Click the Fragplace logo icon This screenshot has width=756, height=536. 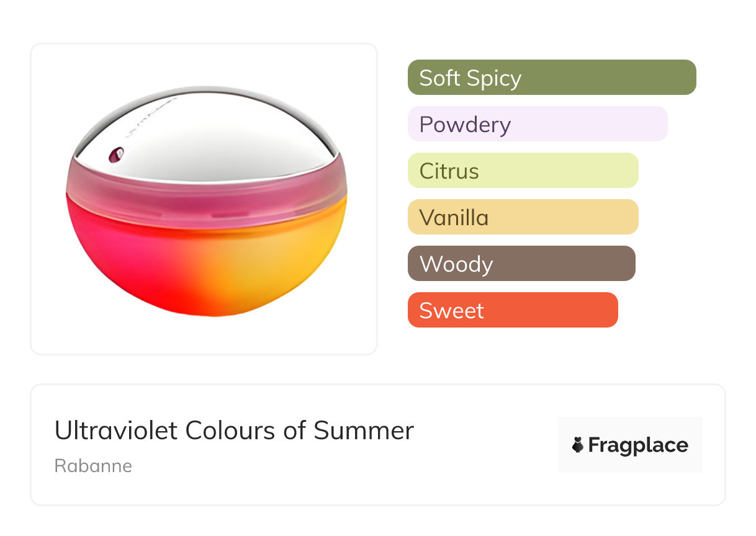[578, 445]
